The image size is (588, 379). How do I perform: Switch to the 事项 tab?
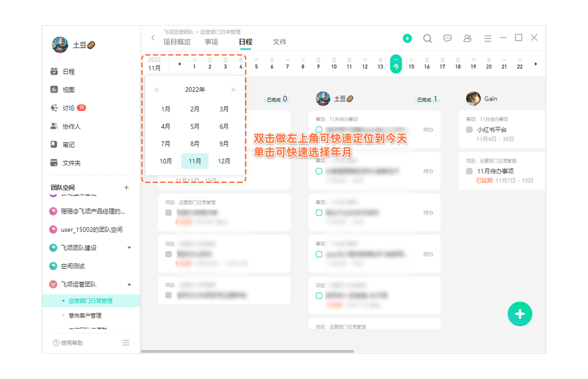[x=211, y=42]
